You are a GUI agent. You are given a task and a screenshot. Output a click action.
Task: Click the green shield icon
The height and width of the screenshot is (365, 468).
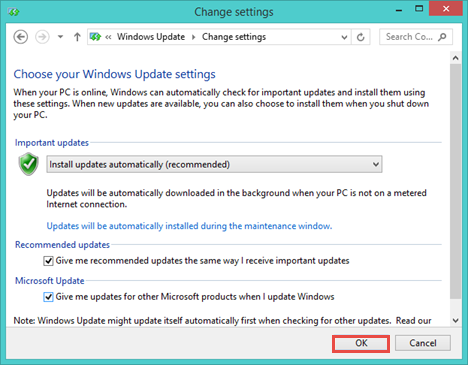pyautogui.click(x=29, y=164)
